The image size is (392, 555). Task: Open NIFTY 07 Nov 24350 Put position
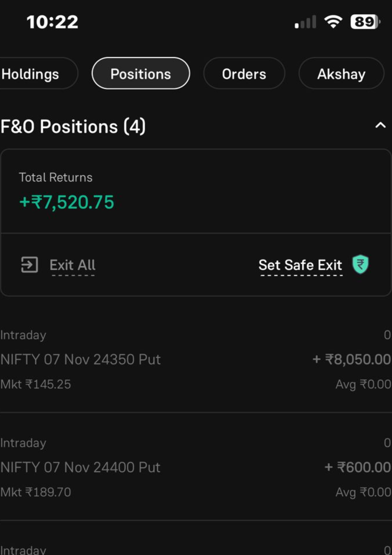(x=196, y=359)
